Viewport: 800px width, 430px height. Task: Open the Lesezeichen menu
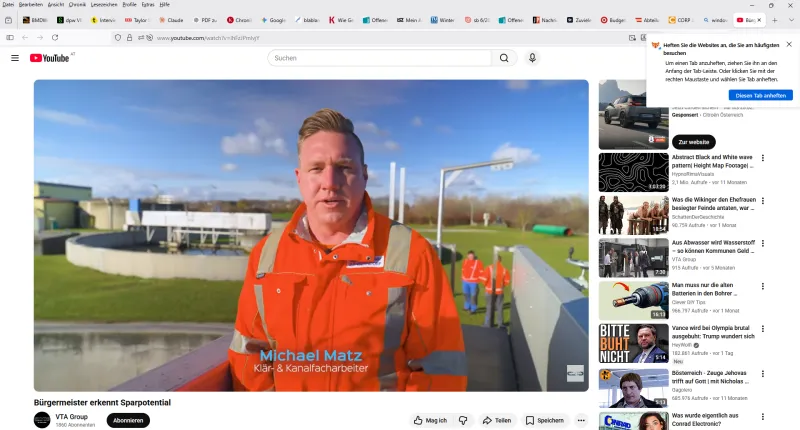tap(104, 5)
